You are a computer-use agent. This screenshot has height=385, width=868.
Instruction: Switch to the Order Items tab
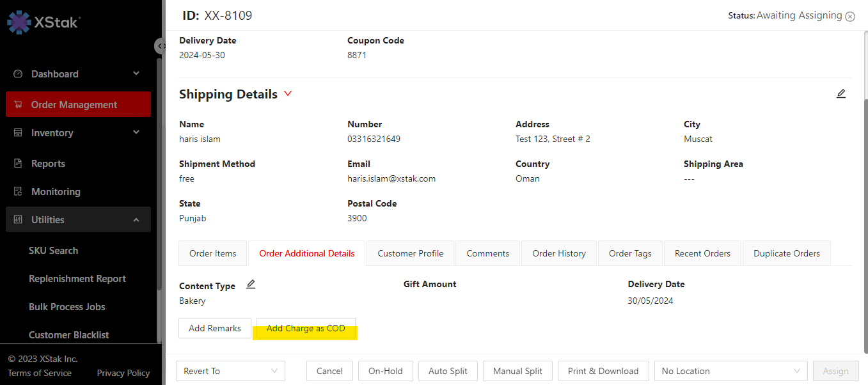tap(212, 253)
